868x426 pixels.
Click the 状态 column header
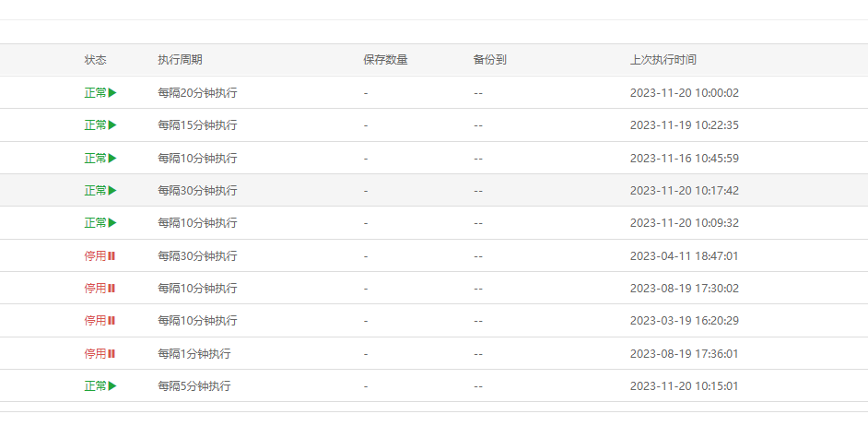click(96, 60)
